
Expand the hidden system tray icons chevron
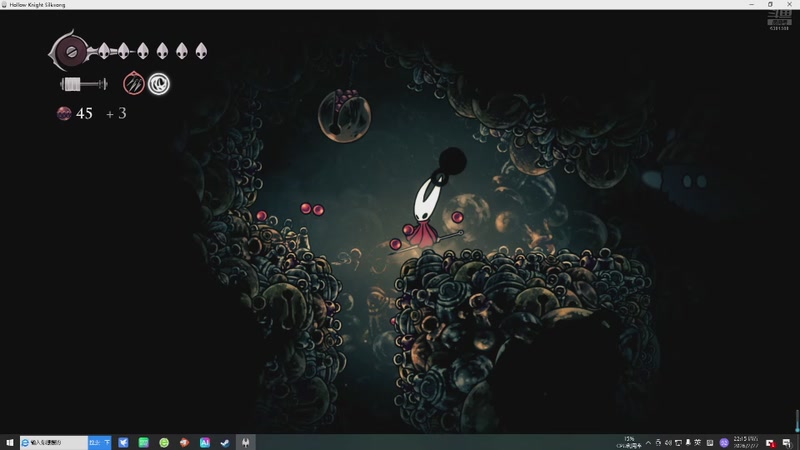648,443
